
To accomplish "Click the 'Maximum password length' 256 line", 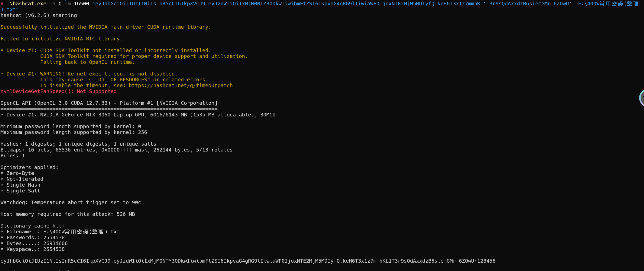I will (x=74, y=132).
